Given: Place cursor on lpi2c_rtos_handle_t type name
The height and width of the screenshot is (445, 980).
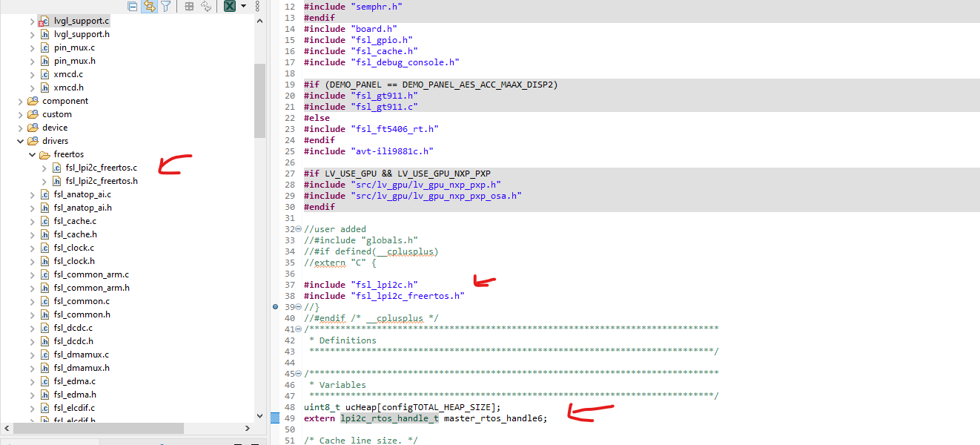Looking at the screenshot, I should point(389,418).
